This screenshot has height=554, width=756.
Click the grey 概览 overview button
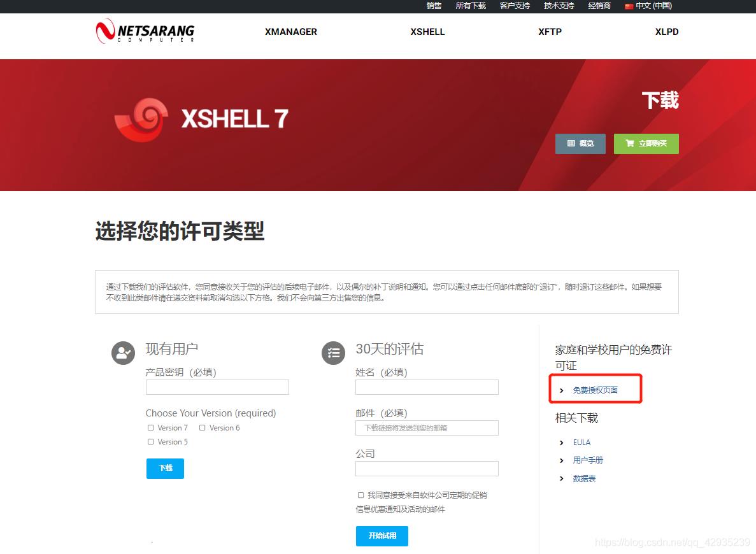tap(580, 144)
